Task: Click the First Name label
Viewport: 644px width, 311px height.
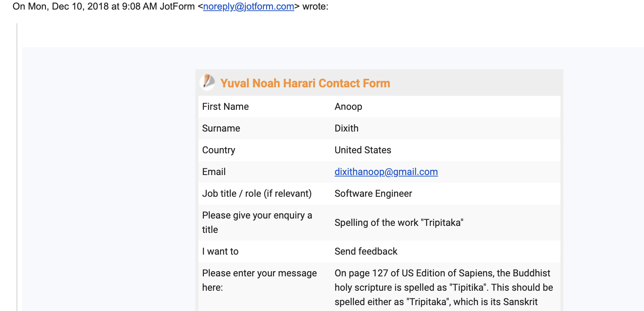Action: [225, 106]
